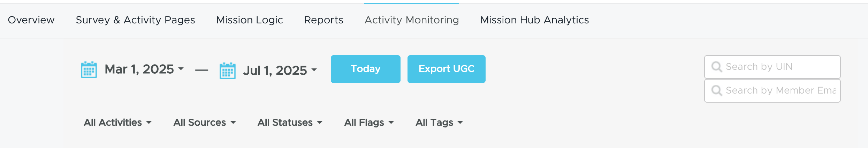The height and width of the screenshot is (148, 868).
Task: Select the Reports tab
Action: (323, 20)
